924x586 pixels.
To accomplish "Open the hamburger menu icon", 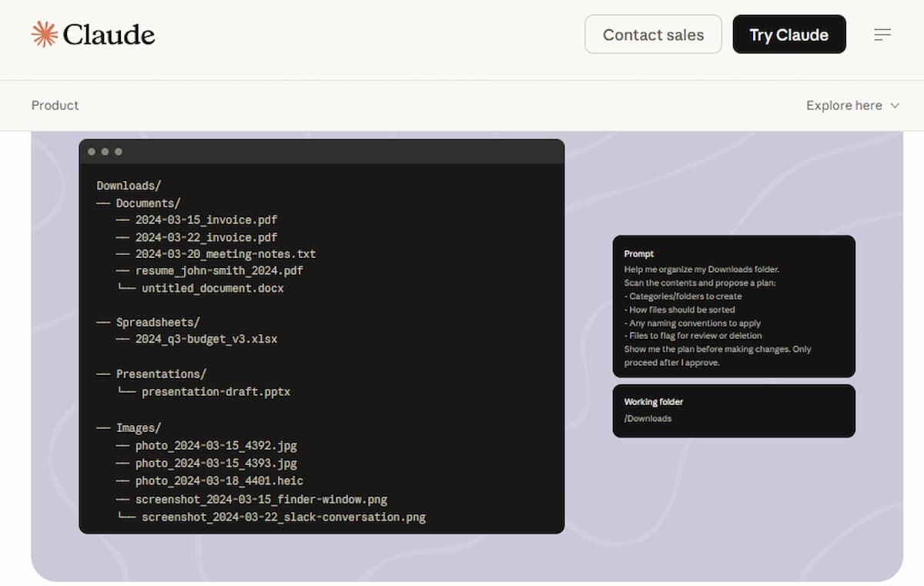I will coord(882,35).
